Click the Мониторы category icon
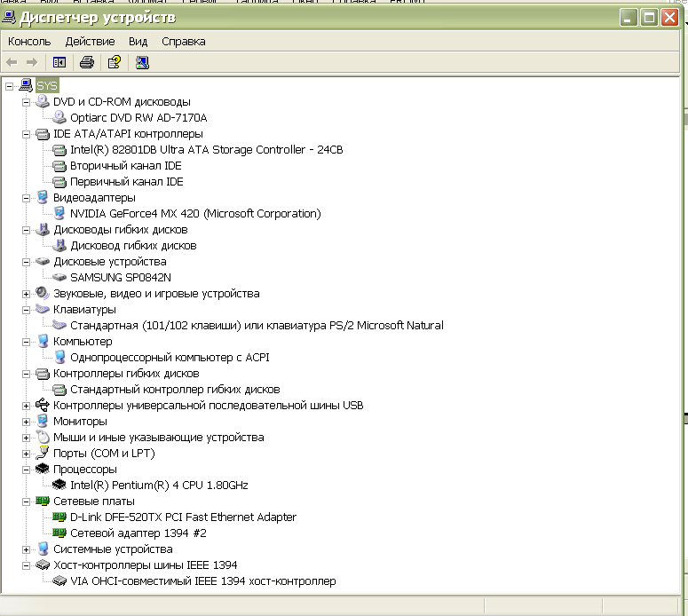This screenshot has width=688, height=616. click(x=43, y=421)
